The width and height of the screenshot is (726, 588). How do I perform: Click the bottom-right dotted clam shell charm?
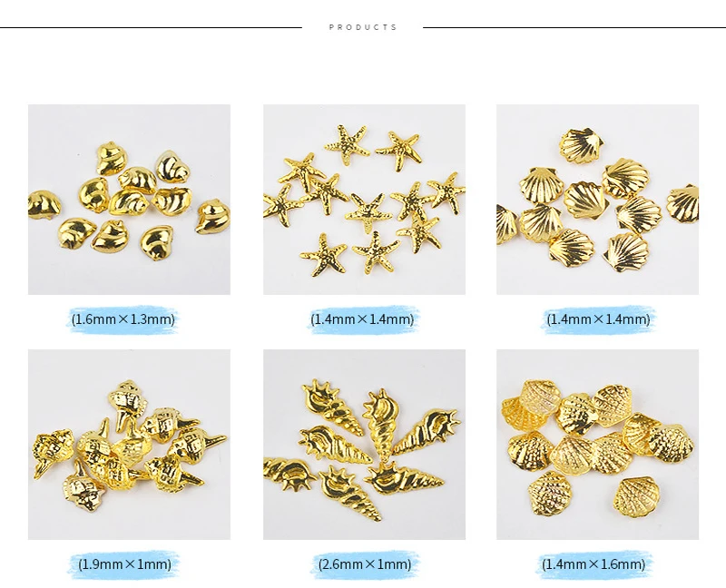click(636, 496)
